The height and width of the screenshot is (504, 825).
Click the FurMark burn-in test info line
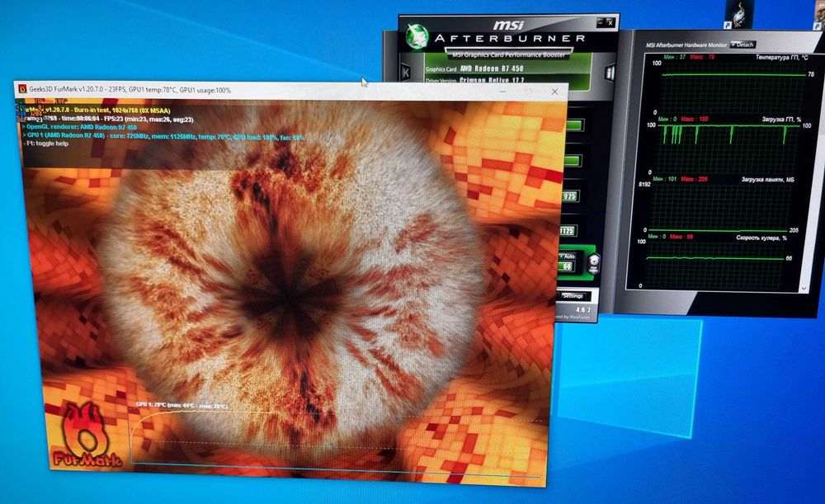click(x=96, y=111)
